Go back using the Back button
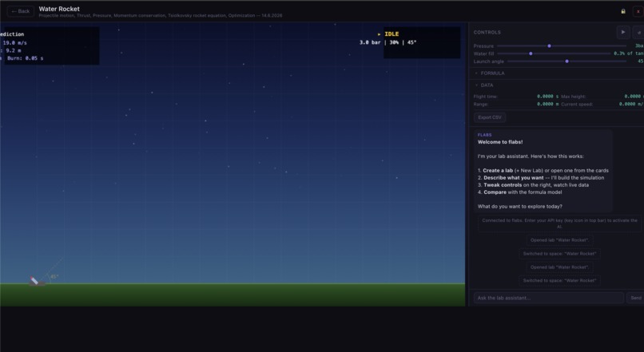Screen dimensions: 644x352 click(20, 11)
